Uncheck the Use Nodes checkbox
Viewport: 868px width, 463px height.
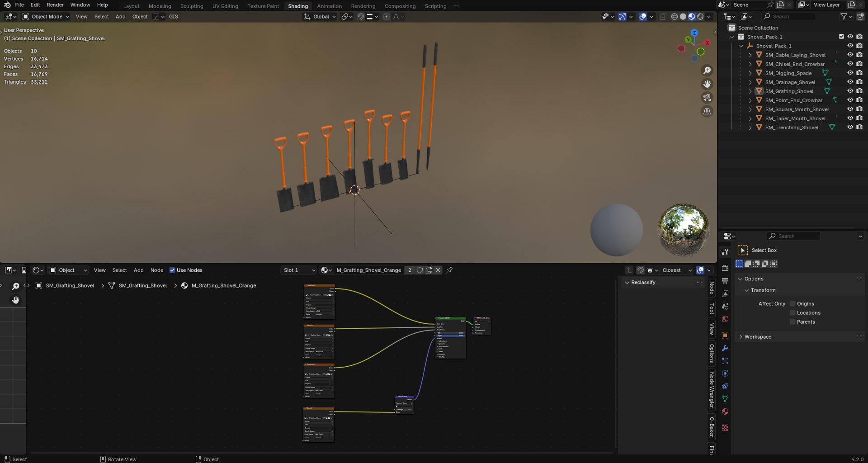(x=172, y=270)
